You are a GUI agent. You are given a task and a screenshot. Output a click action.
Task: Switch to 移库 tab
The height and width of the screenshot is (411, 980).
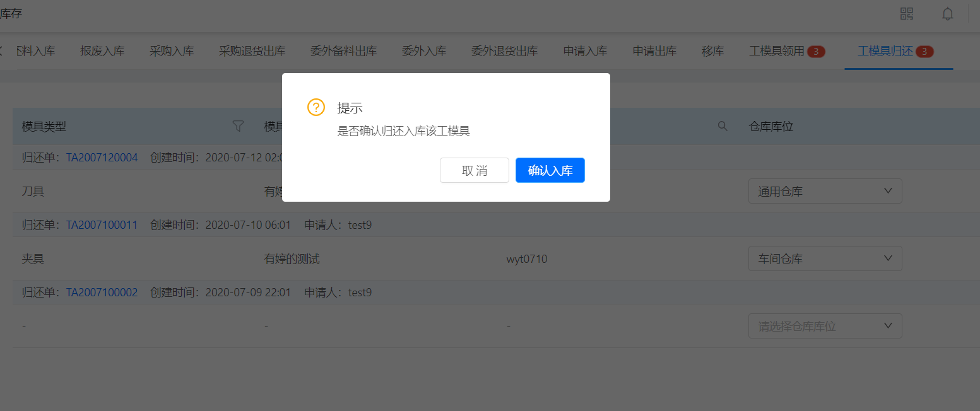[713, 52]
